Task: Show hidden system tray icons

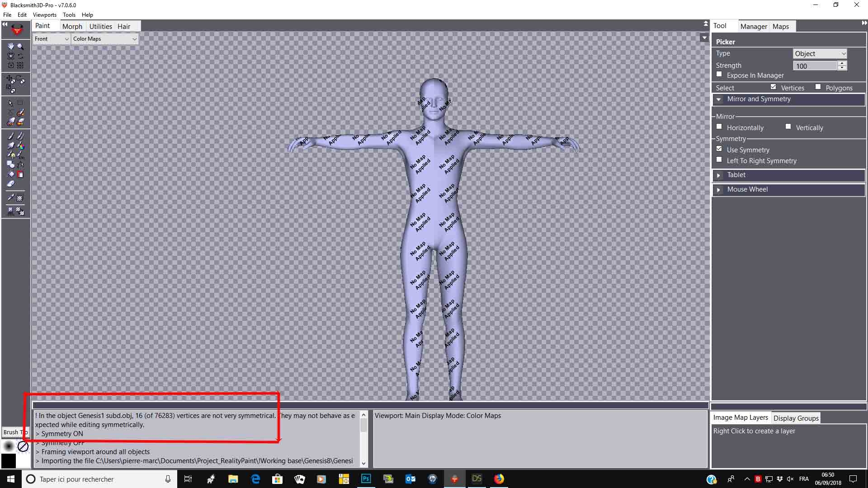Action: coord(747,479)
